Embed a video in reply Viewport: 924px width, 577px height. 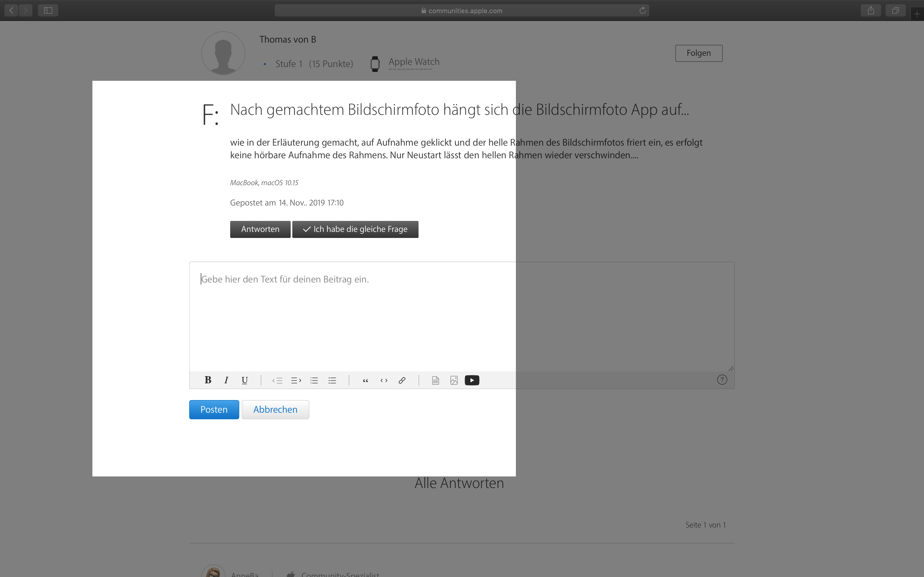tap(472, 381)
